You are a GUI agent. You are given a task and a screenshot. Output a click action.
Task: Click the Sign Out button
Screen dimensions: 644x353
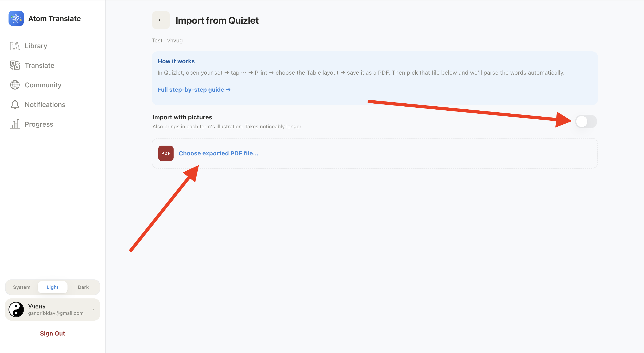tap(53, 333)
